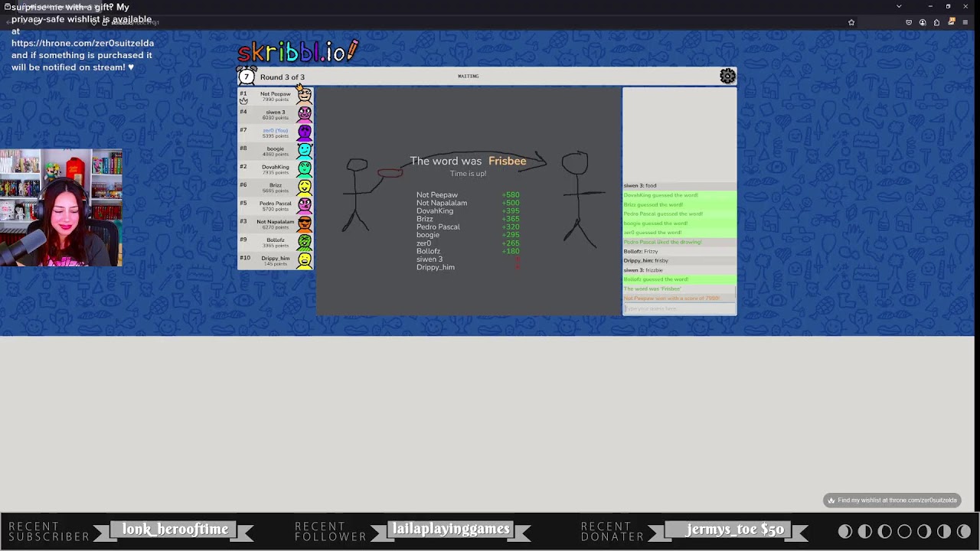Screen dimensions: 980x551
Task: Click Not Napalalam's +500 score
Action: [x=511, y=203]
